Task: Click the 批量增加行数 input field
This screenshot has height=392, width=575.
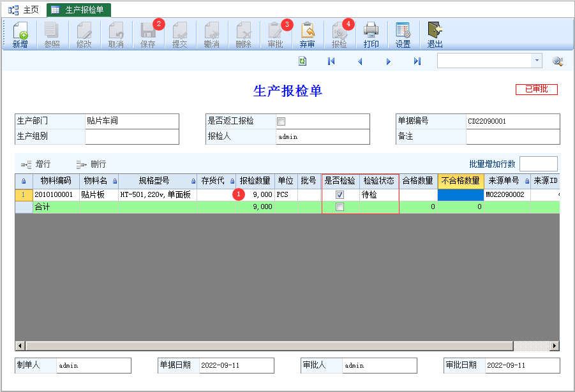Action: click(x=539, y=164)
